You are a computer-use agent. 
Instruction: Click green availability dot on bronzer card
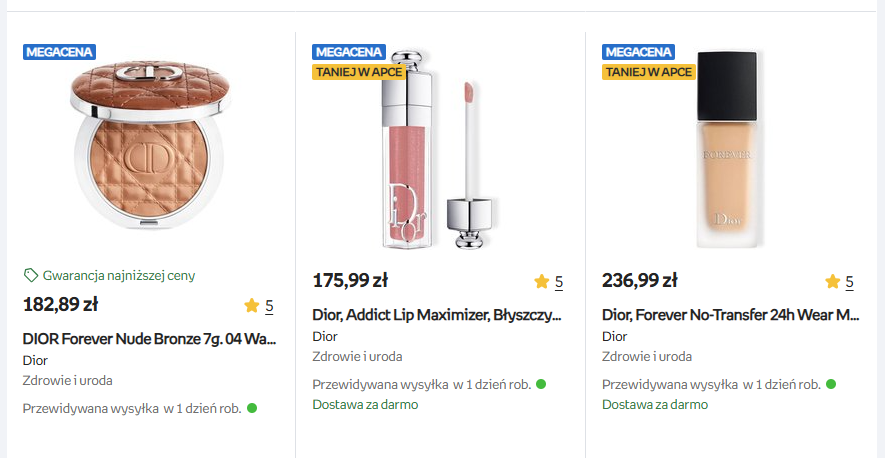[x=252, y=408]
